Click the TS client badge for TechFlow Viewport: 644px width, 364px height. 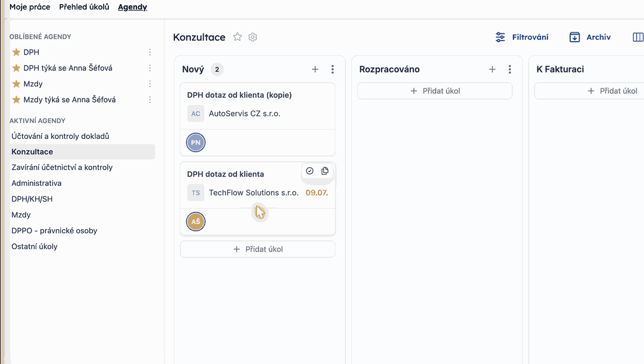pos(196,192)
